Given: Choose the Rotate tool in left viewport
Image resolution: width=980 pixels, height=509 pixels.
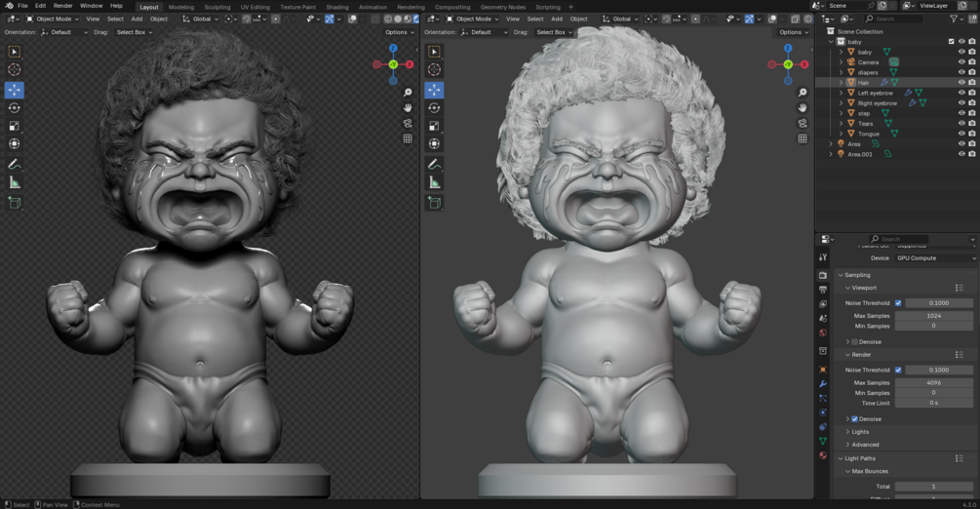Looking at the screenshot, I should 14,108.
